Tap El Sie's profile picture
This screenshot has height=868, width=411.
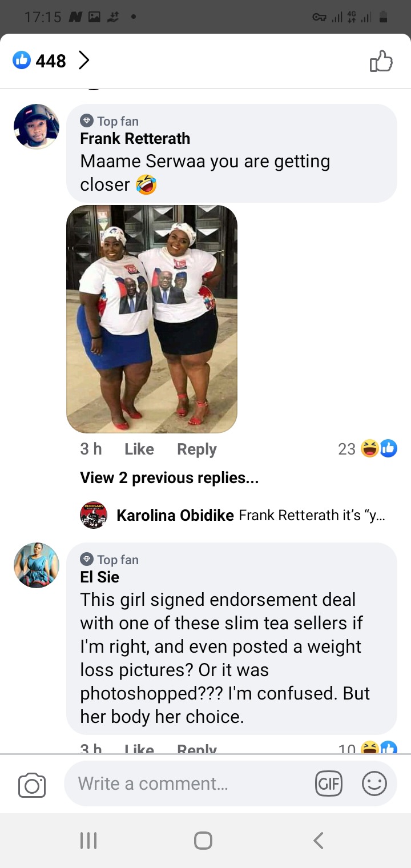tap(37, 565)
